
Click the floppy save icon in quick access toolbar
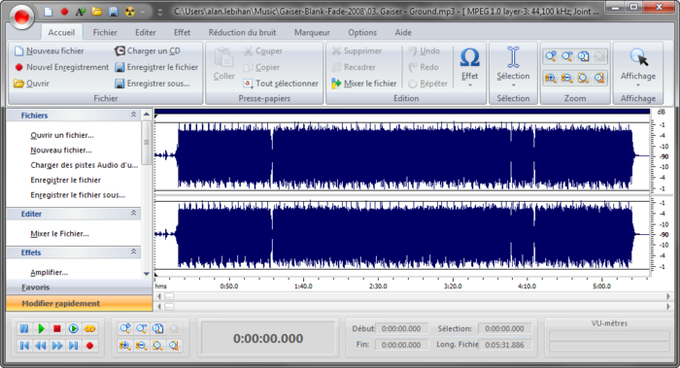coord(113,12)
